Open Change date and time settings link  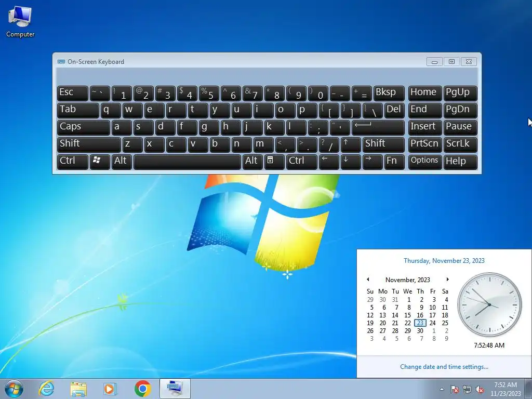click(444, 366)
